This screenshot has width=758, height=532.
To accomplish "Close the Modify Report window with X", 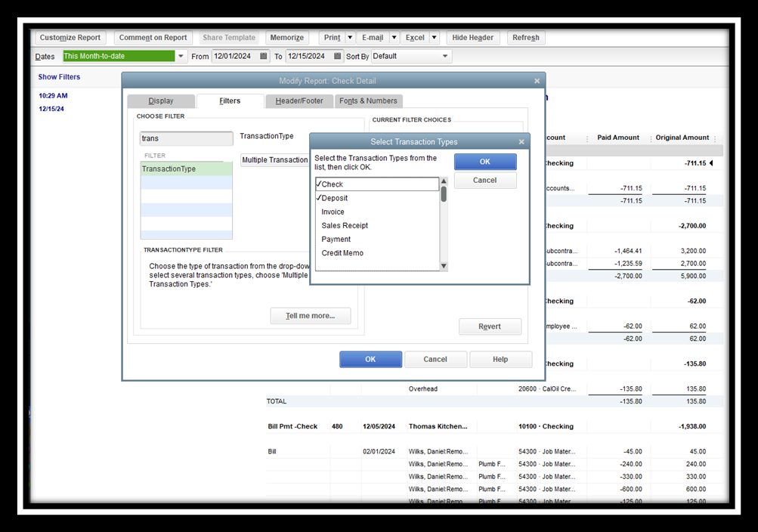I will pyautogui.click(x=537, y=81).
